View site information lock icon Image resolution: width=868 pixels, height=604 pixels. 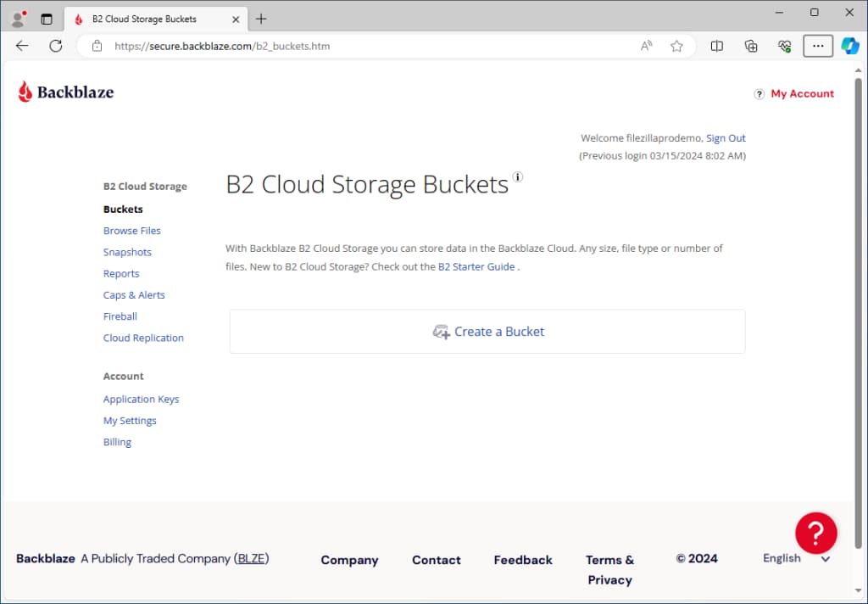tap(97, 46)
